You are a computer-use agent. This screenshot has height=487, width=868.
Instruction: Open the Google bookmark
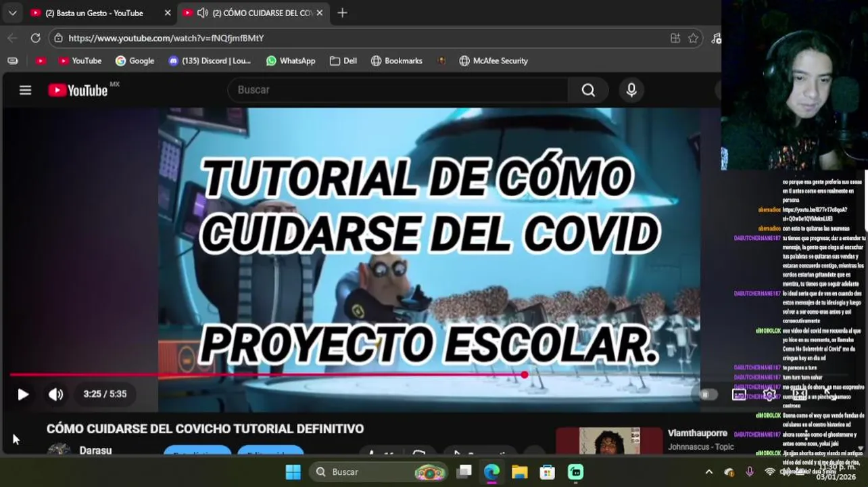pos(135,61)
